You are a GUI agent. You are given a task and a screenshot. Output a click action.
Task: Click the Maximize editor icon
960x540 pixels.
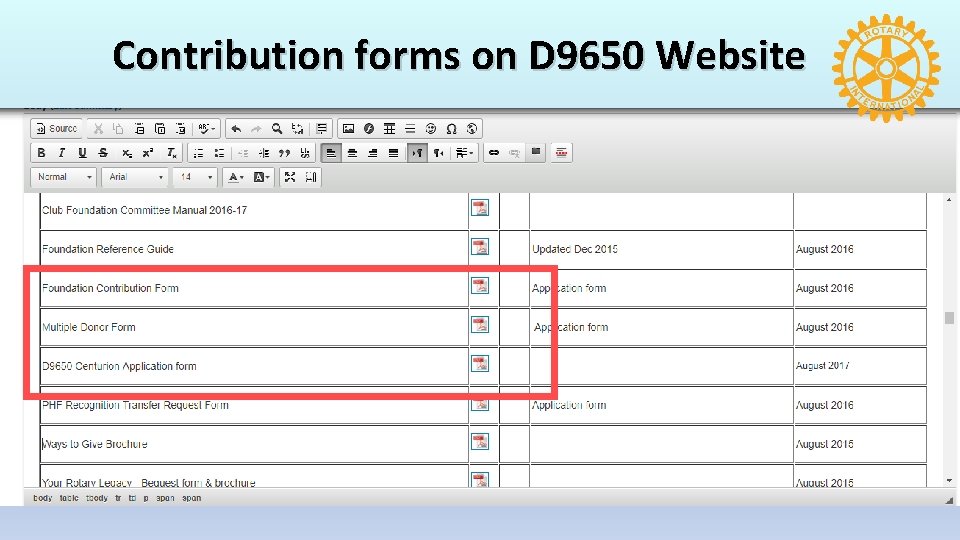[290, 177]
